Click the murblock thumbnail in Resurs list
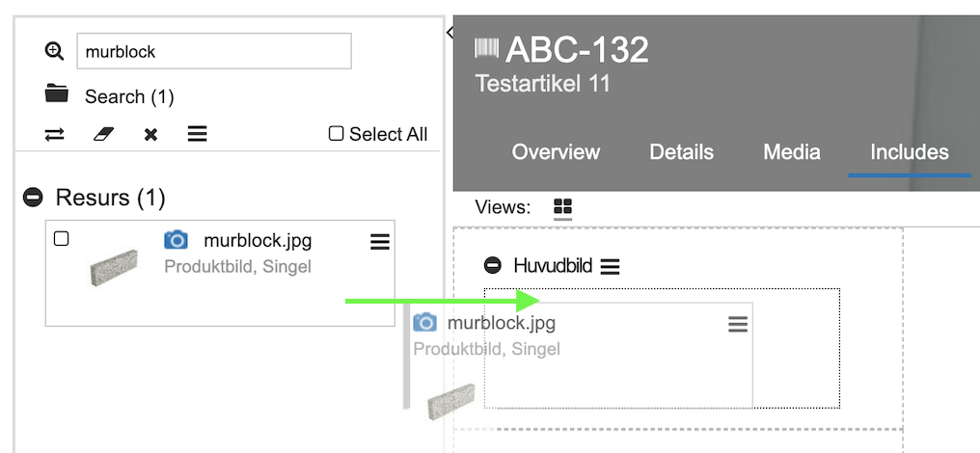Viewport: 980px width, 453px height. [x=114, y=267]
